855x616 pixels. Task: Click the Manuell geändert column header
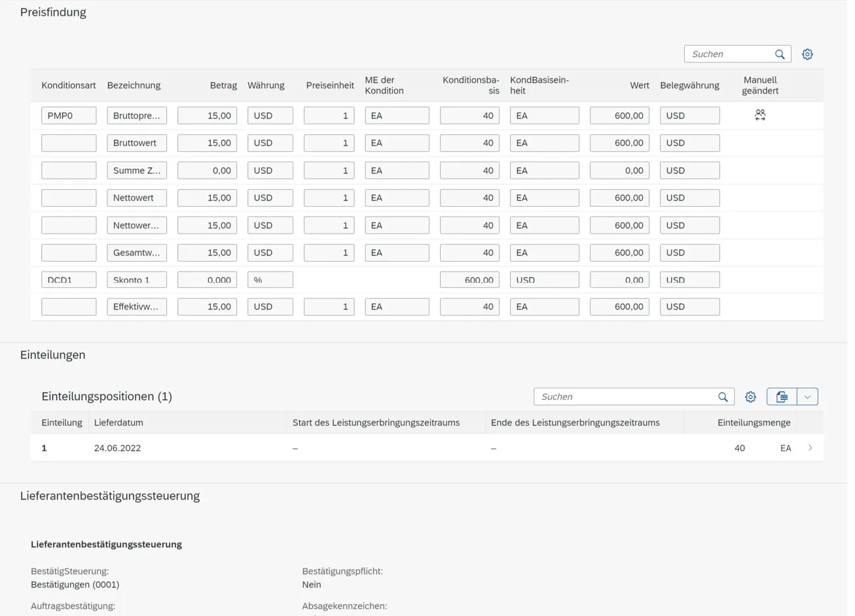pyautogui.click(x=760, y=85)
